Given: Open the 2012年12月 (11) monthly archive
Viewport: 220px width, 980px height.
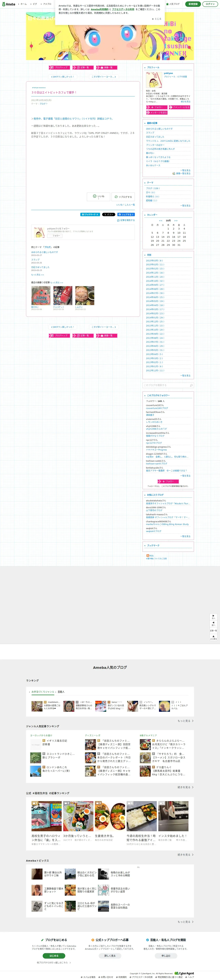Looking at the screenshot, I should click(155, 371).
